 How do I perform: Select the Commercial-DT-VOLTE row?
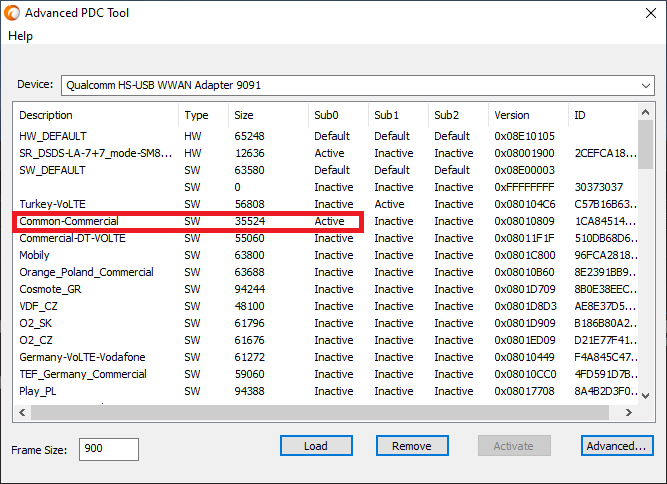(x=325, y=238)
